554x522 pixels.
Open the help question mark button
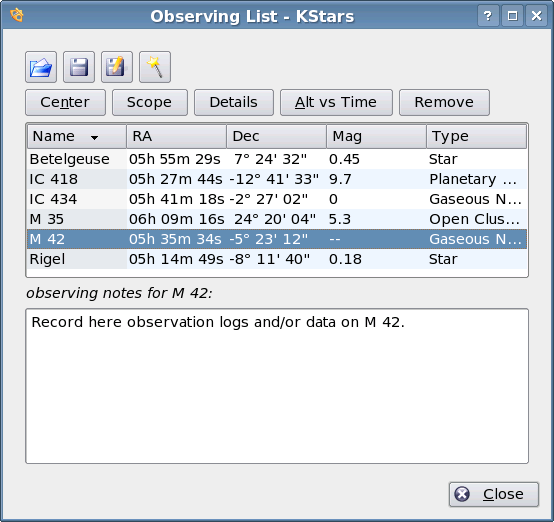click(488, 16)
